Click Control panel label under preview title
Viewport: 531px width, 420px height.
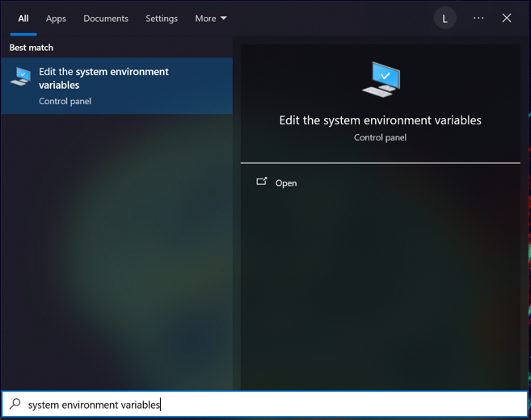pyautogui.click(x=381, y=138)
